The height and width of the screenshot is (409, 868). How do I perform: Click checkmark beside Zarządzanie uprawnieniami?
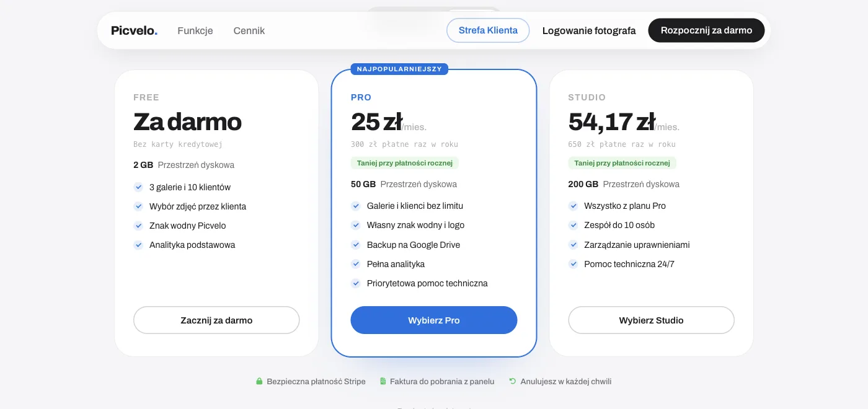(x=573, y=245)
